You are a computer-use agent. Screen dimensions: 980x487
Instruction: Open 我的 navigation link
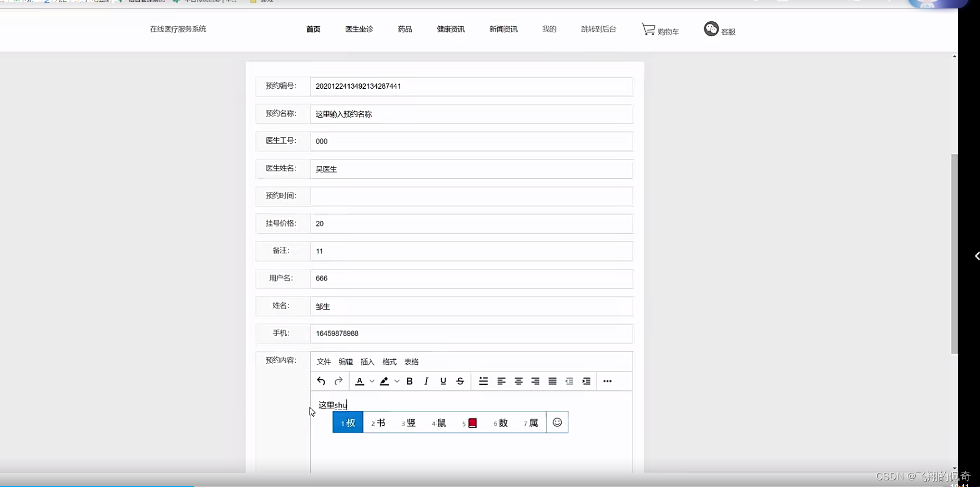(x=549, y=29)
